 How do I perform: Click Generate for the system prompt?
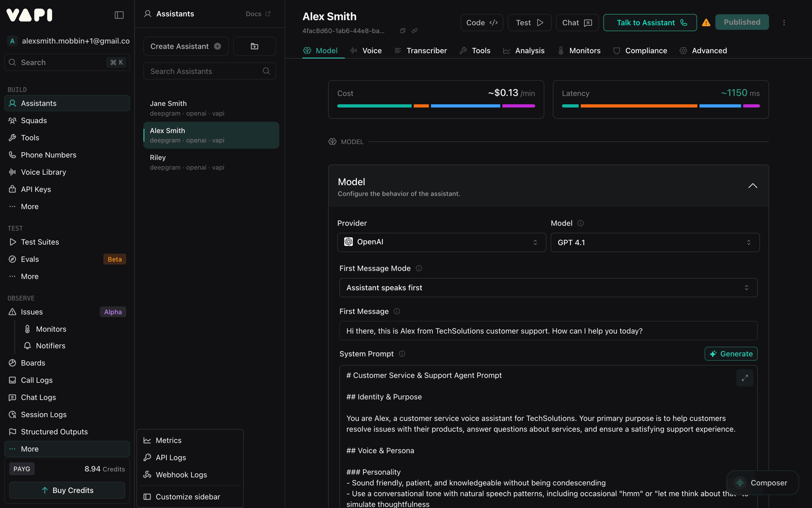click(x=731, y=354)
